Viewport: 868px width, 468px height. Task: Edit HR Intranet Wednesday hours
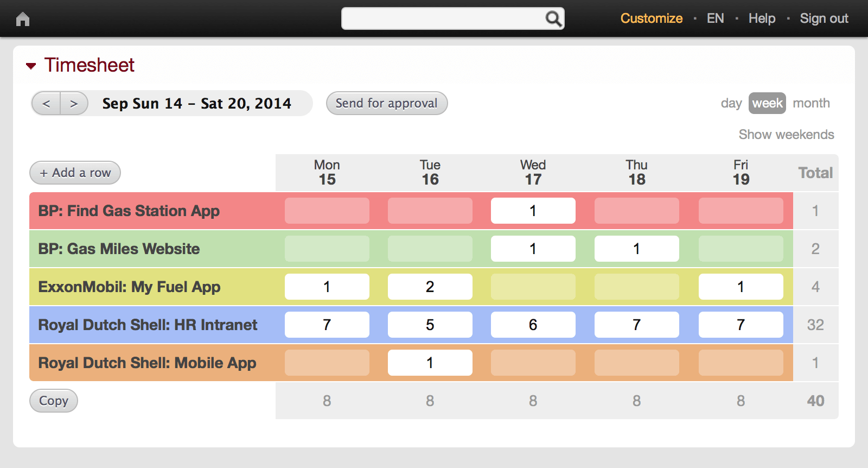tap(533, 325)
